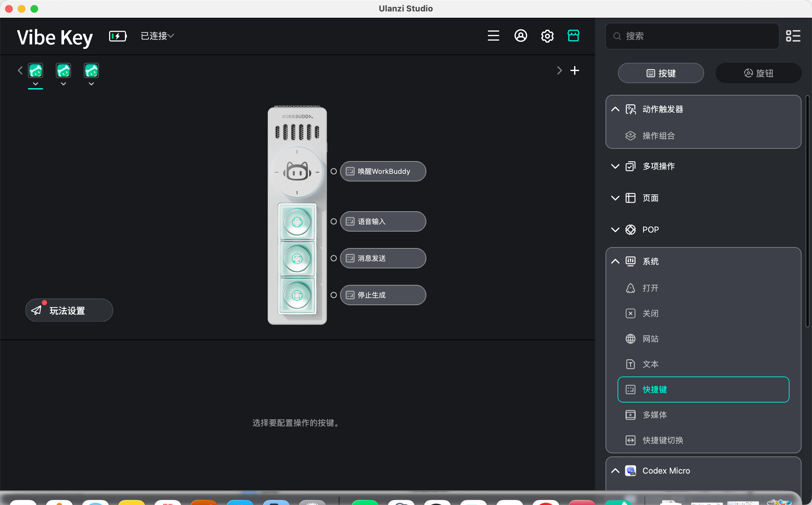Image resolution: width=812 pixels, height=505 pixels.
Task: Select the second profile icon
Action: (x=63, y=70)
